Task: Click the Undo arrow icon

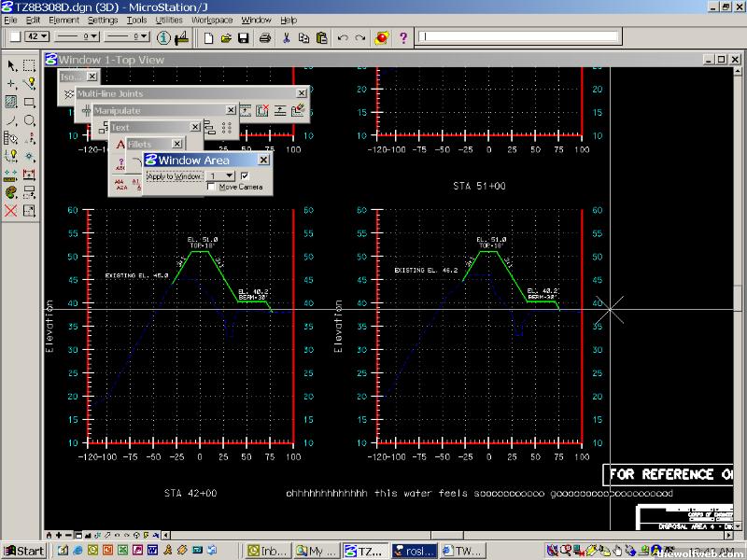Action: coord(342,37)
